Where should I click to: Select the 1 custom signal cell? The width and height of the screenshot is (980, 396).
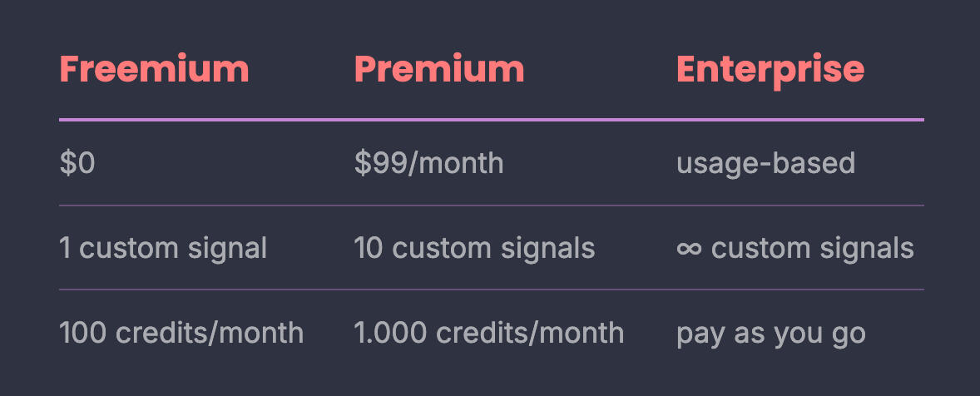(x=163, y=248)
